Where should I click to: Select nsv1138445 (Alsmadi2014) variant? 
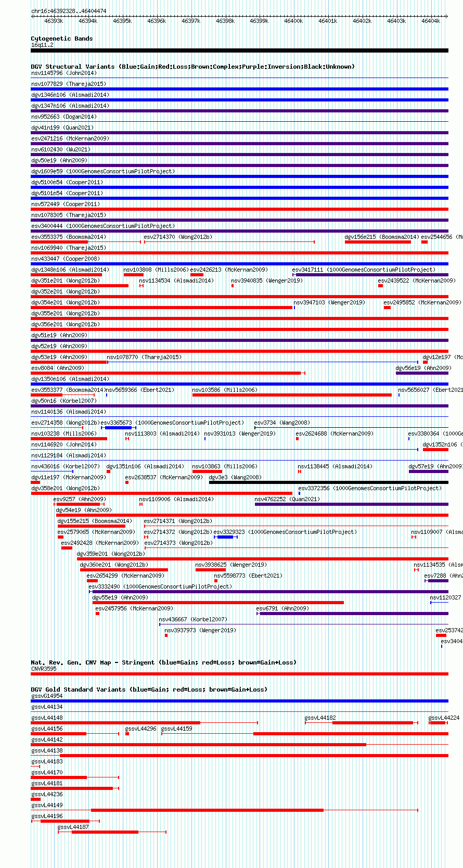[x=335, y=466]
